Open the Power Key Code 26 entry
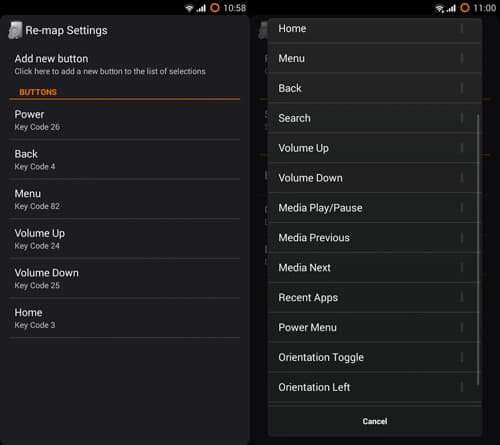The image size is (500, 445). click(124, 120)
